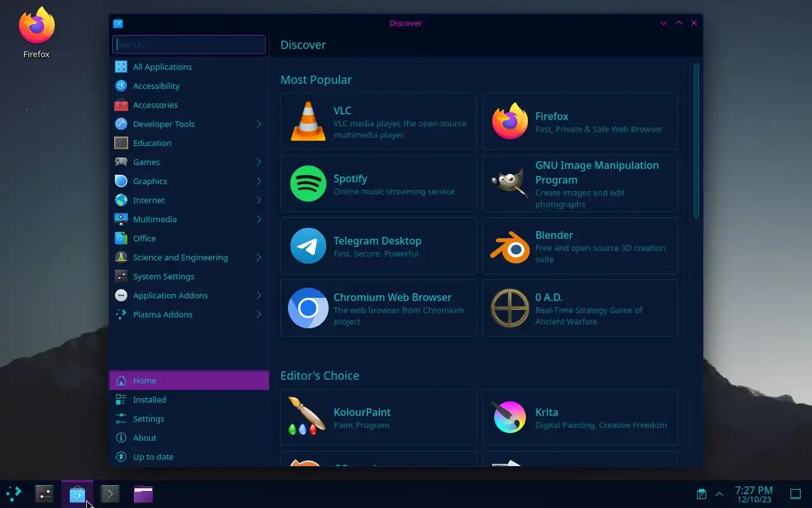The image size is (812, 508).
Task: Click the 0 A.D. emblem icon
Action: click(510, 308)
